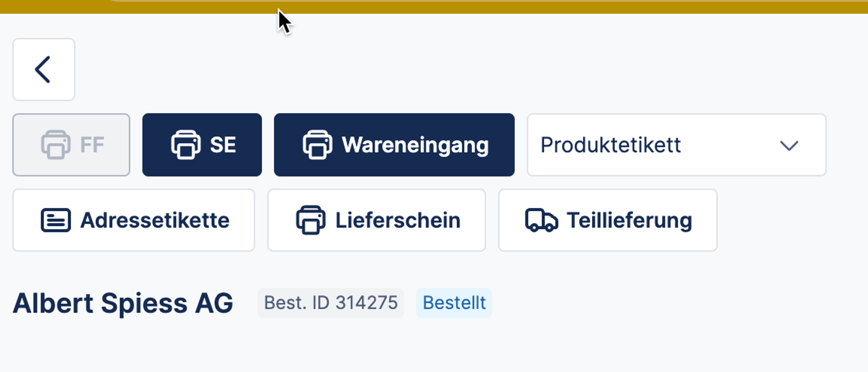This screenshot has height=372, width=868.
Task: Select the Albert Spiess AG heading
Action: tap(123, 303)
